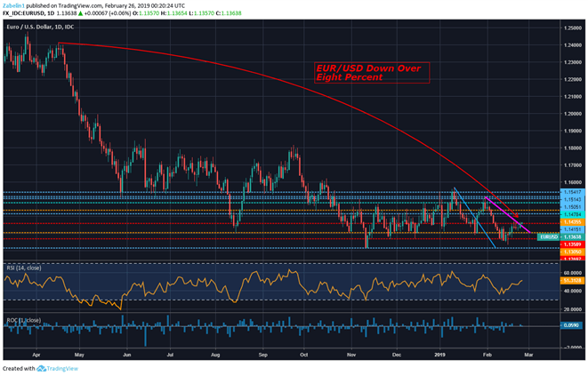Click the close value C:1.13638 in header
Viewport: 588px width, 376px height.
point(229,13)
